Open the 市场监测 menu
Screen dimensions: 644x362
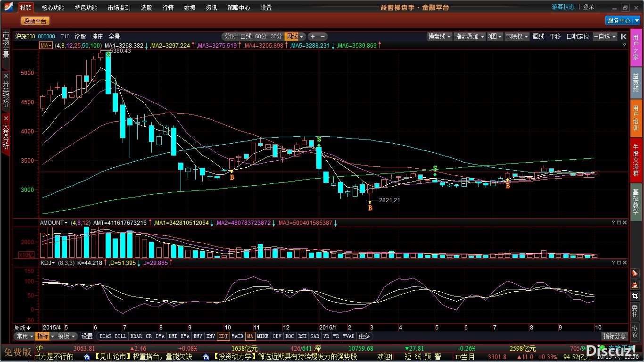(x=119, y=8)
